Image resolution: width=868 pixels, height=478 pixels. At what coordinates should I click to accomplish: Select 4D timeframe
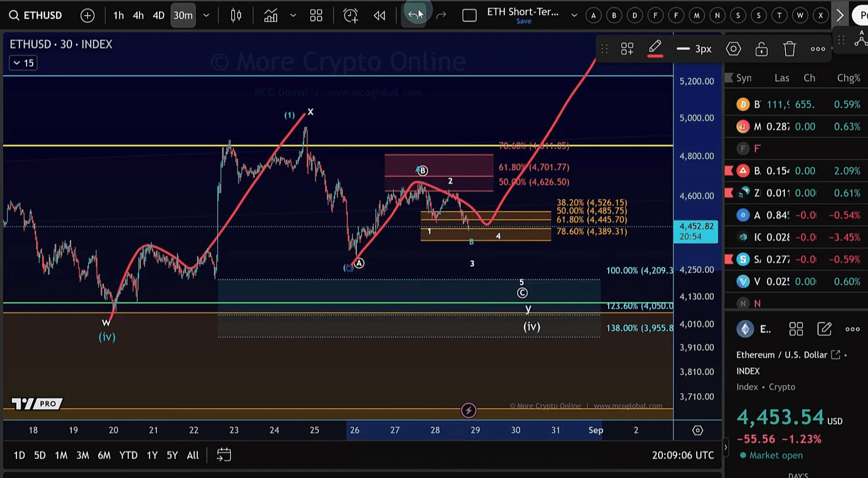coord(159,15)
